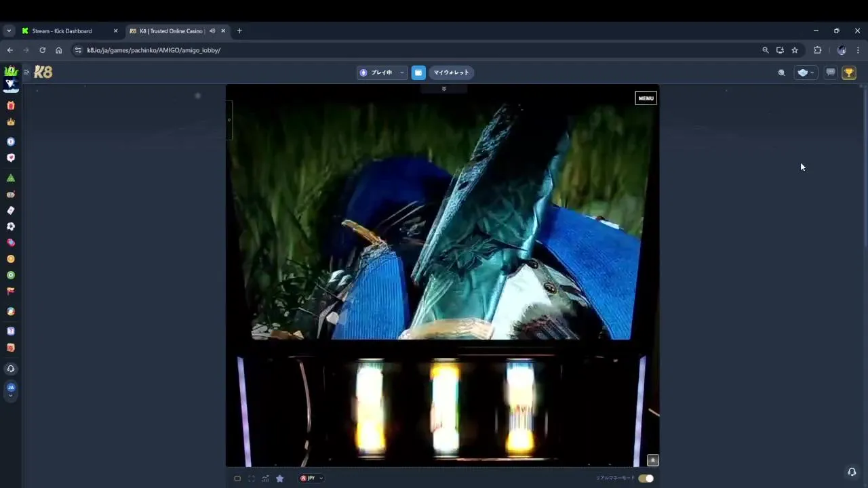Open the Chrome profile avatar
This screenshot has height=488, width=868.
842,50
